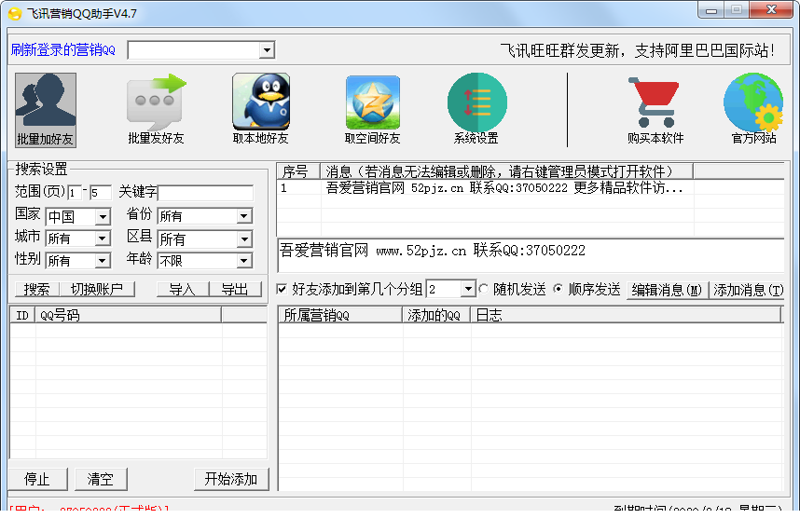Click the message text edit box
Screen dimensions: 800x532
point(531,255)
